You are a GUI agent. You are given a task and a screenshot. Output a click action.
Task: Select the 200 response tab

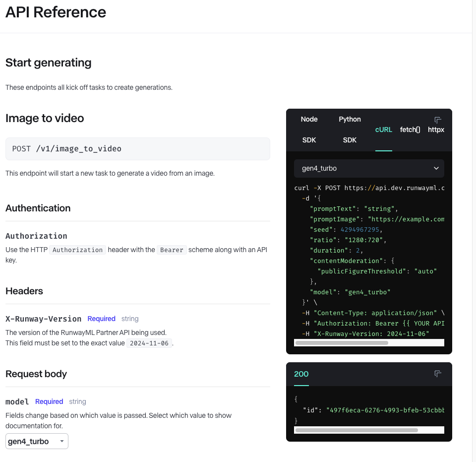click(301, 374)
